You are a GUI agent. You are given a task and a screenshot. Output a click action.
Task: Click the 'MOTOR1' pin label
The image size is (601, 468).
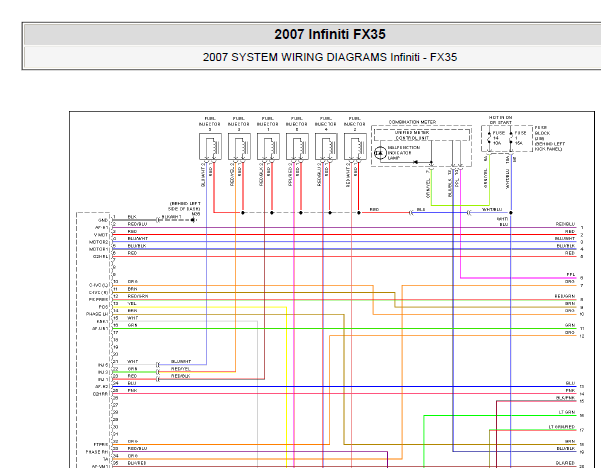pos(99,250)
